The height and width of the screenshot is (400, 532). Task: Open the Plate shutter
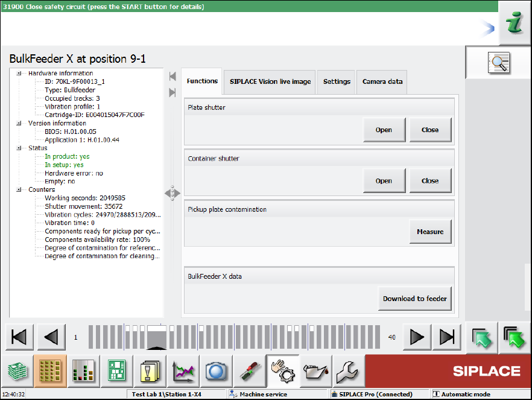tap(384, 130)
